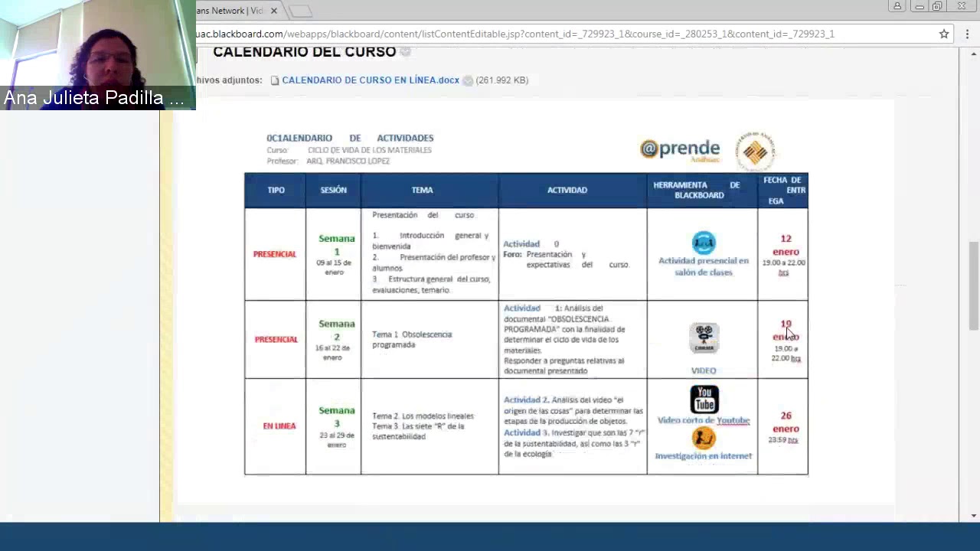Click Ana Julieta Padilla webcam thumbnail
980x551 pixels.
[x=98, y=54]
